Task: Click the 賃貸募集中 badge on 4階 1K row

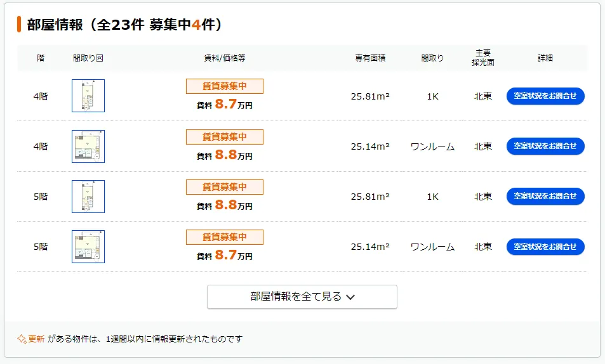Action: pos(224,86)
